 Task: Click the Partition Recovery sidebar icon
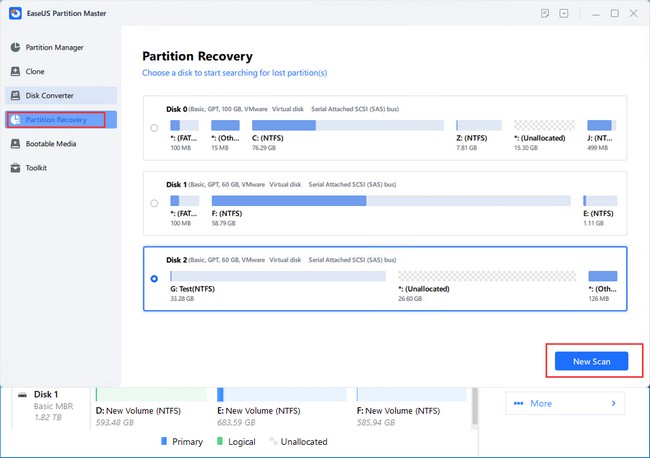point(15,120)
